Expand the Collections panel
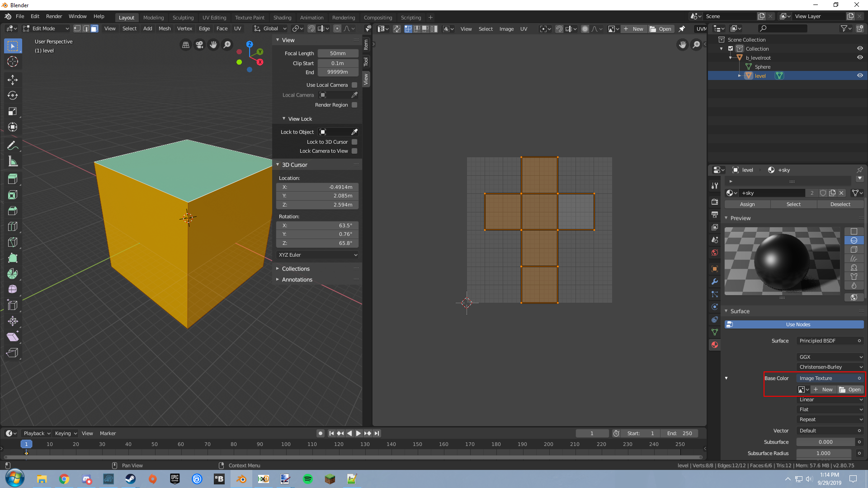This screenshot has height=488, width=868. pos(296,268)
